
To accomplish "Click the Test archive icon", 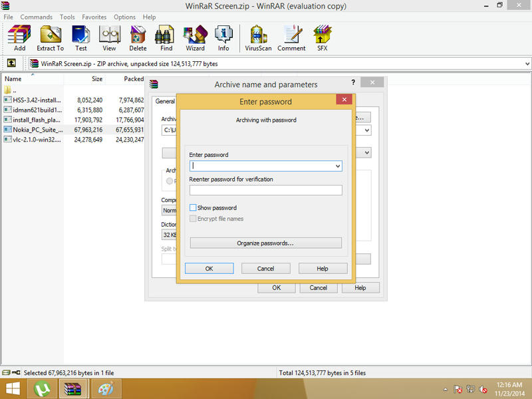I will click(x=80, y=38).
